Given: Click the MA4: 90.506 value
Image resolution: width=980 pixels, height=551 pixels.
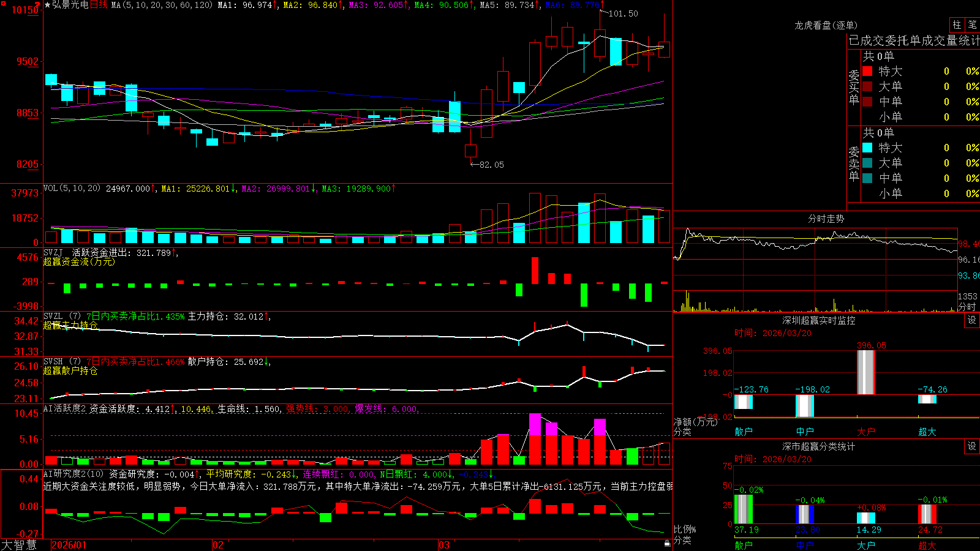Looking at the screenshot, I should click(442, 5).
